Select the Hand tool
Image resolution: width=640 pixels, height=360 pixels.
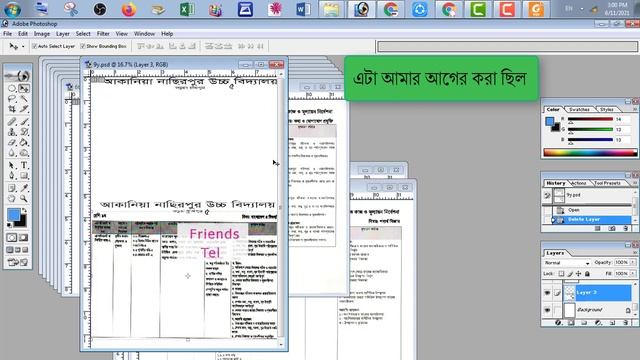click(12, 199)
